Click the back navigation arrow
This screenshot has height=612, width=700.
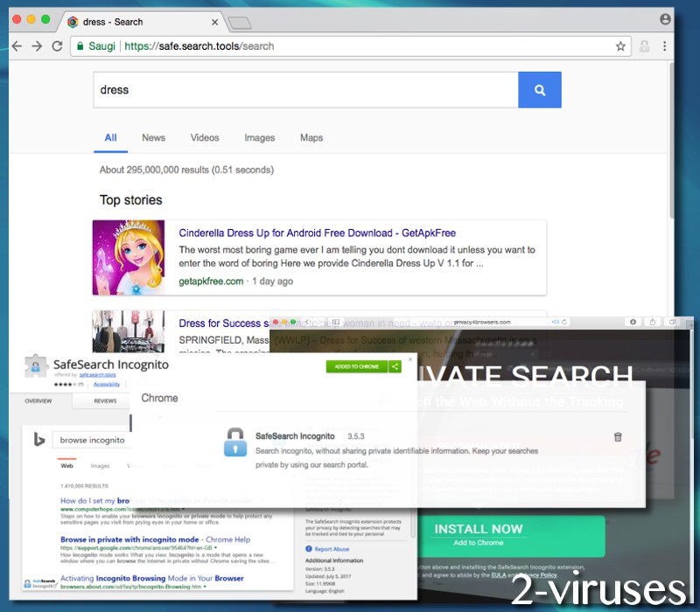click(x=17, y=46)
